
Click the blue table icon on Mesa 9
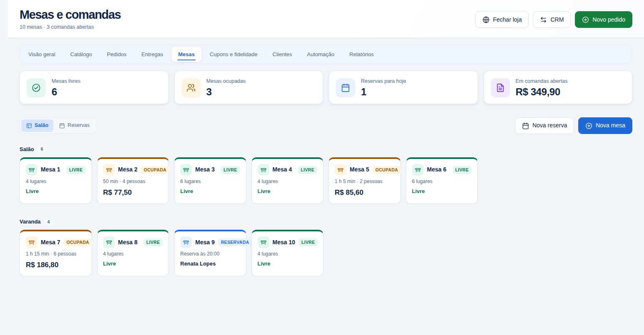186,242
